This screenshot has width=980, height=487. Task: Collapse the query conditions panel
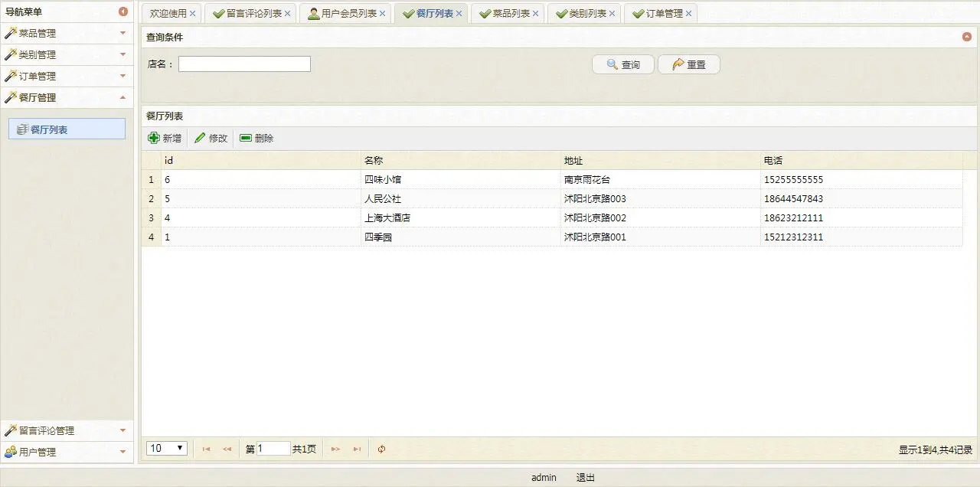click(x=967, y=37)
